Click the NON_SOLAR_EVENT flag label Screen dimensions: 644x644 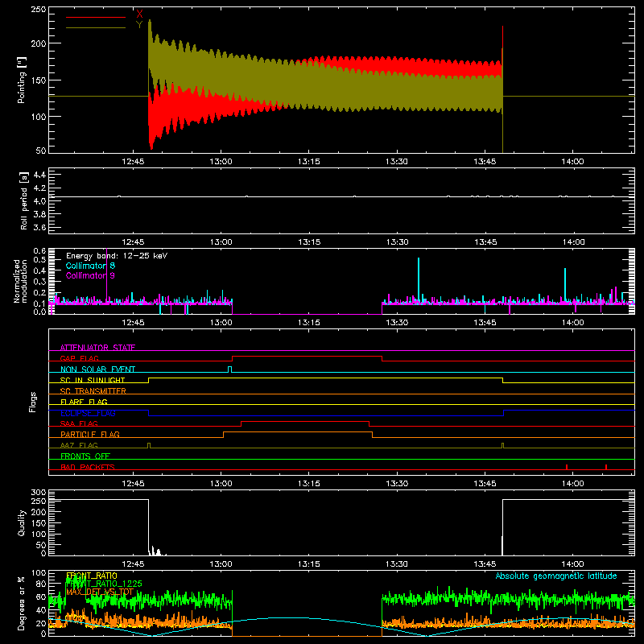click(97, 369)
